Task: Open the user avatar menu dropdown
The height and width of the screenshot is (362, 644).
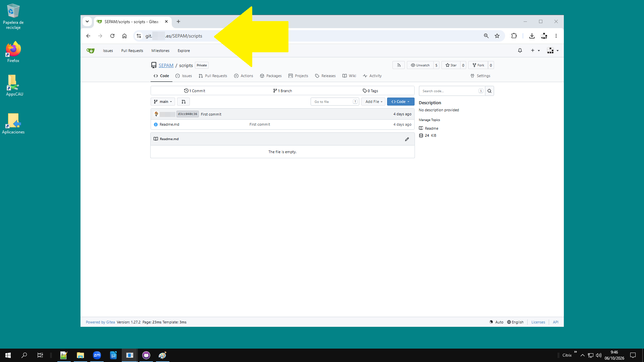Action: tap(553, 51)
